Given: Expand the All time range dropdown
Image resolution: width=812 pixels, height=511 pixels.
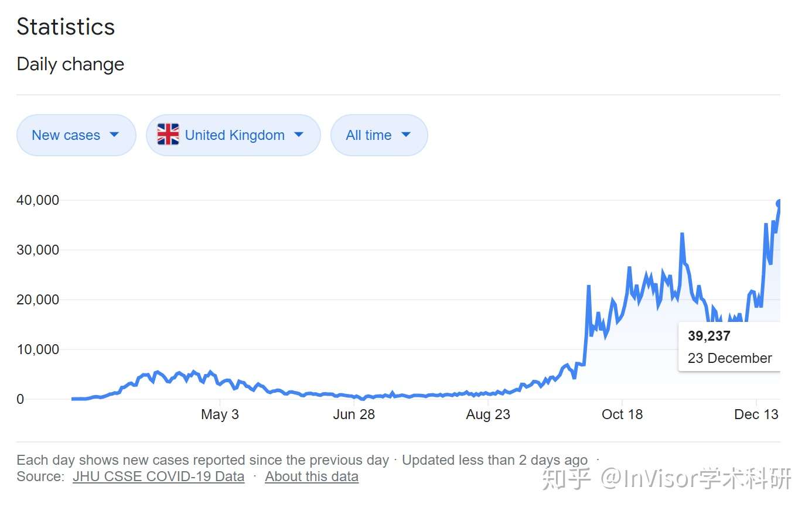Looking at the screenshot, I should pyautogui.click(x=378, y=135).
